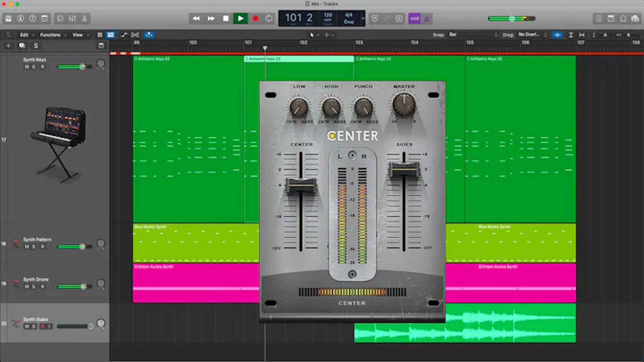644x362 pixels.
Task: Open the Edit menu in tracks area
Action: pos(27,35)
